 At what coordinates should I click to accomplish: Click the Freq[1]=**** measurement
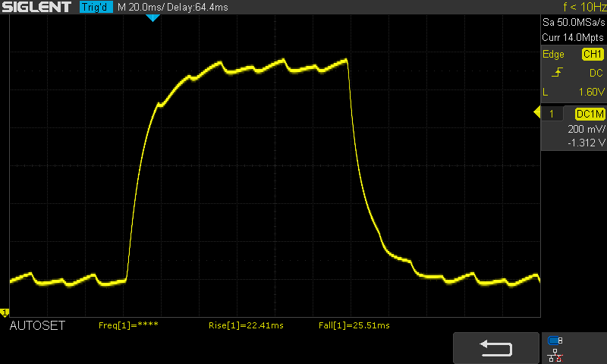(x=128, y=325)
